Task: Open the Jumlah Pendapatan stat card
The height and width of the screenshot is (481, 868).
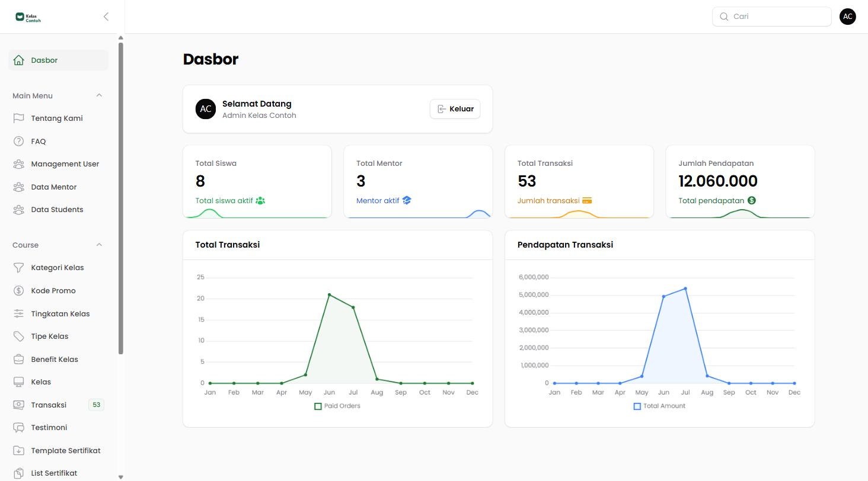Action: pos(740,181)
